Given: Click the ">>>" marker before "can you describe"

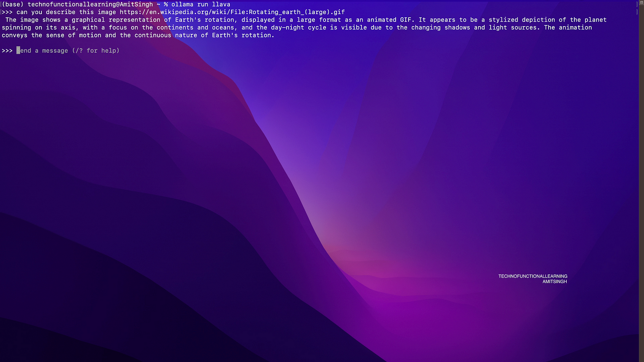Looking at the screenshot, I should coord(7,12).
